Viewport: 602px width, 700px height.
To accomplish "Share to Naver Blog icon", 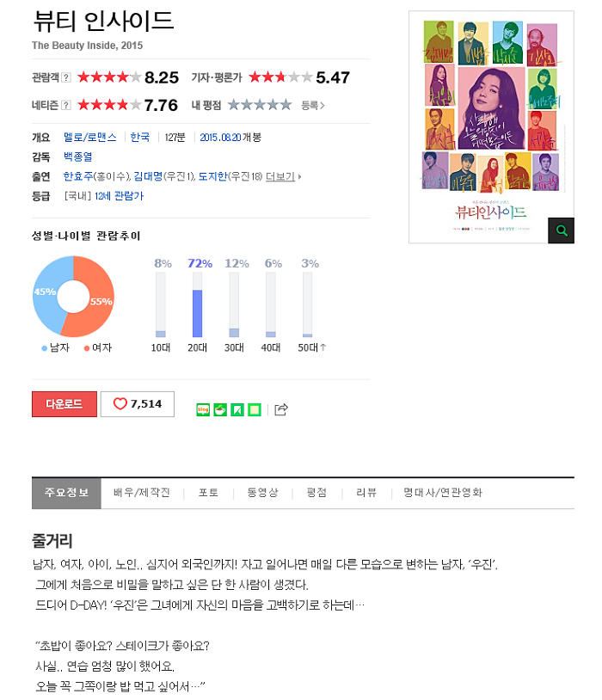I will tap(203, 409).
